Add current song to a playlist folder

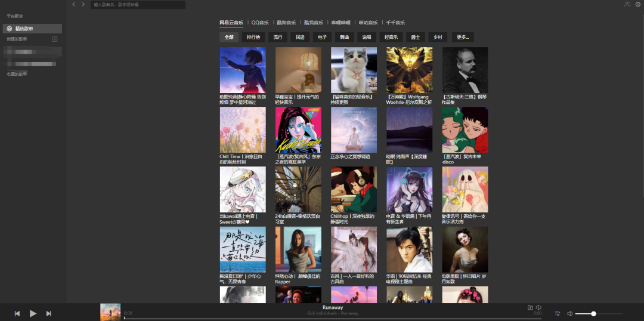click(x=530, y=307)
